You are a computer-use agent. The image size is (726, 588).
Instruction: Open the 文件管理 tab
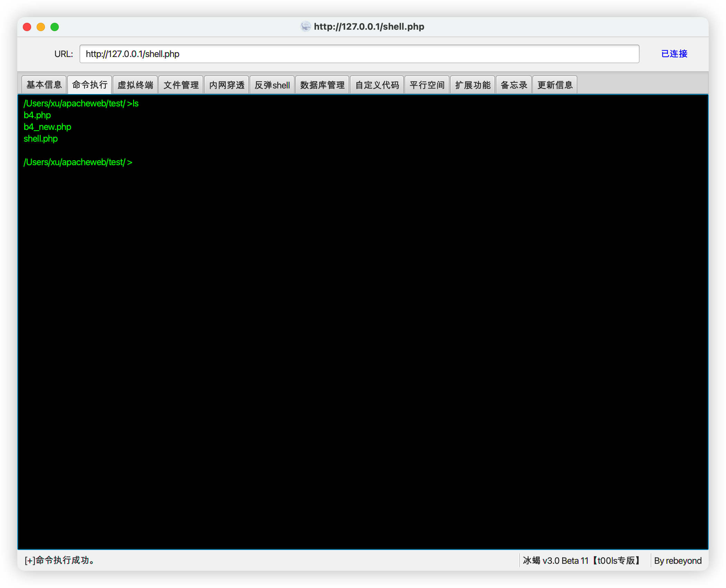point(181,84)
